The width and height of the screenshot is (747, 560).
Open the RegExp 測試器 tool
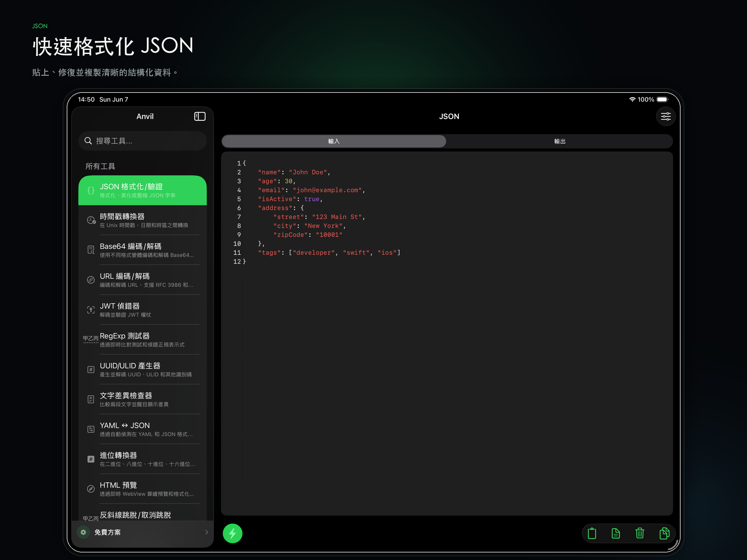coord(143,340)
